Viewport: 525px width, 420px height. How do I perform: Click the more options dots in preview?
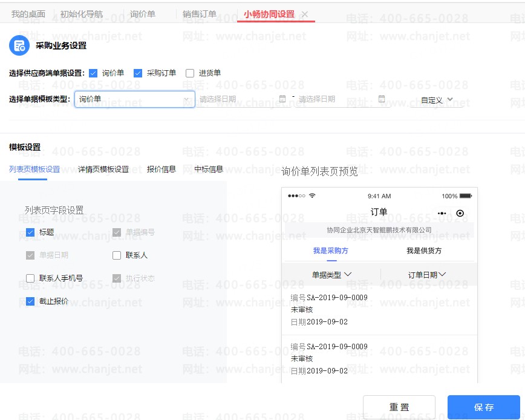[442, 213]
